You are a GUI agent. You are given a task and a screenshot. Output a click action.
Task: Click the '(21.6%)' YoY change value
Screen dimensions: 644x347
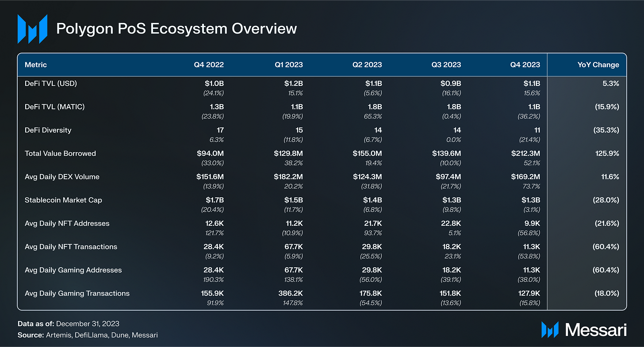click(606, 224)
